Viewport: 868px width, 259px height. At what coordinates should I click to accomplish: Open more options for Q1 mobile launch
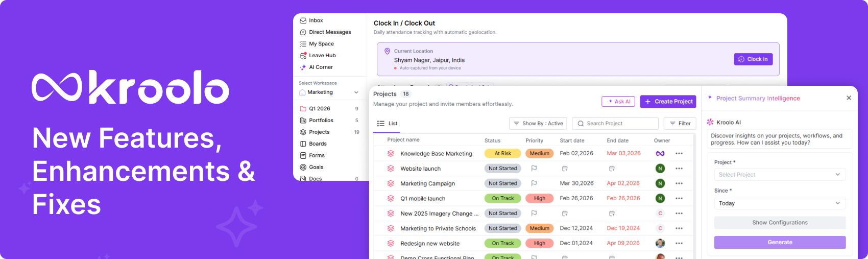[679, 199]
